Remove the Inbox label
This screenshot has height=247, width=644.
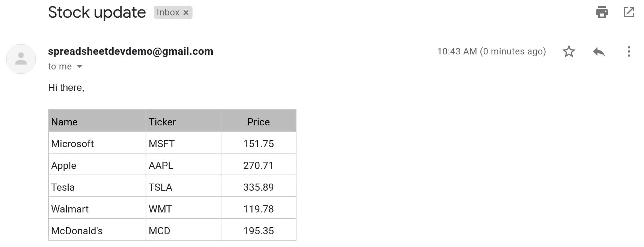pos(186,13)
